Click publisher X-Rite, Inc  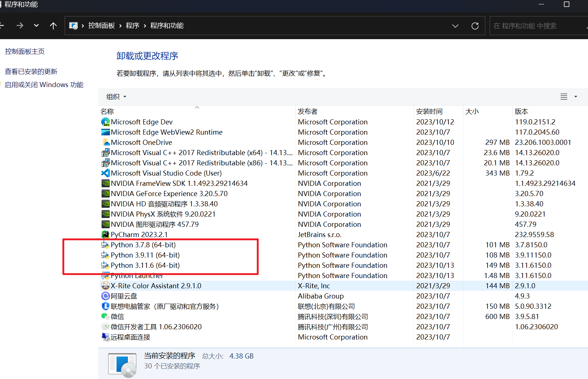(x=314, y=286)
